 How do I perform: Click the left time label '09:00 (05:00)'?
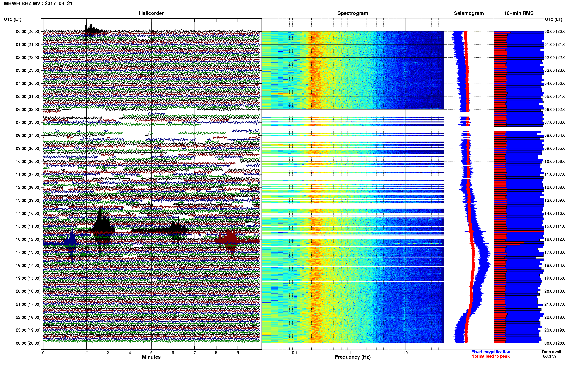[x=28, y=148]
